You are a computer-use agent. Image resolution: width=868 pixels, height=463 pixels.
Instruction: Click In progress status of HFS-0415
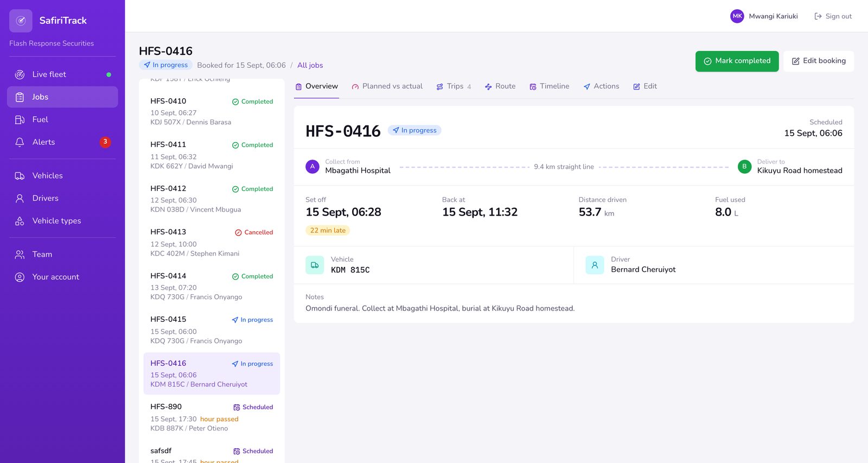pyautogui.click(x=252, y=320)
